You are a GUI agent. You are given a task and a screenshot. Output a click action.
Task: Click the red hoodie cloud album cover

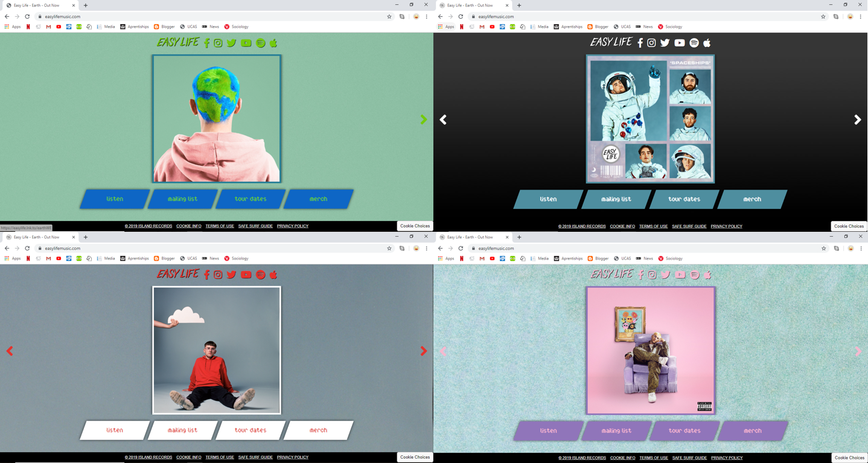[217, 350]
